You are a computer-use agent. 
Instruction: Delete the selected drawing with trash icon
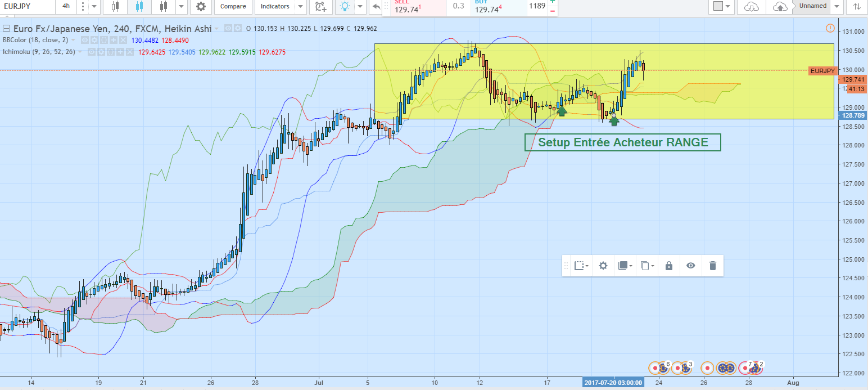pos(713,266)
